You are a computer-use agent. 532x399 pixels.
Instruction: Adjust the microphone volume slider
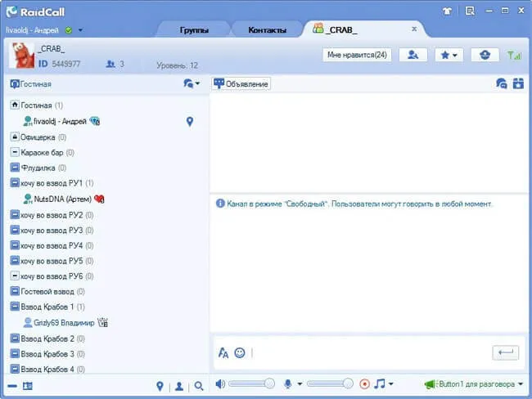point(330,383)
